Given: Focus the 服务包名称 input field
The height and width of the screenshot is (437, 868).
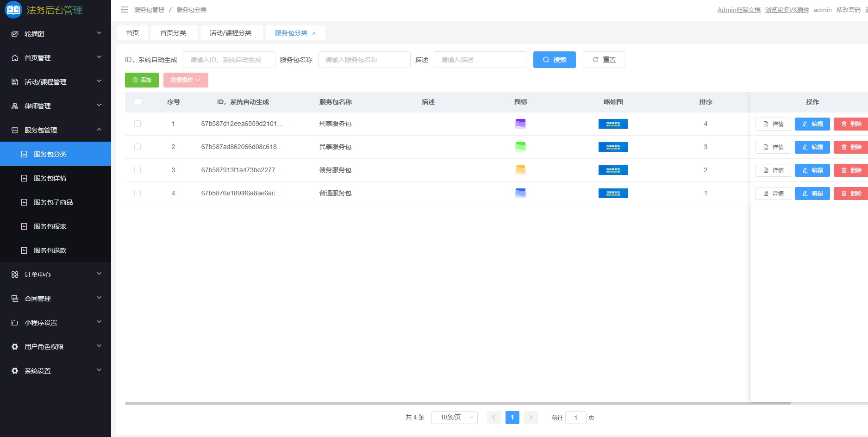Looking at the screenshot, I should click(x=364, y=60).
